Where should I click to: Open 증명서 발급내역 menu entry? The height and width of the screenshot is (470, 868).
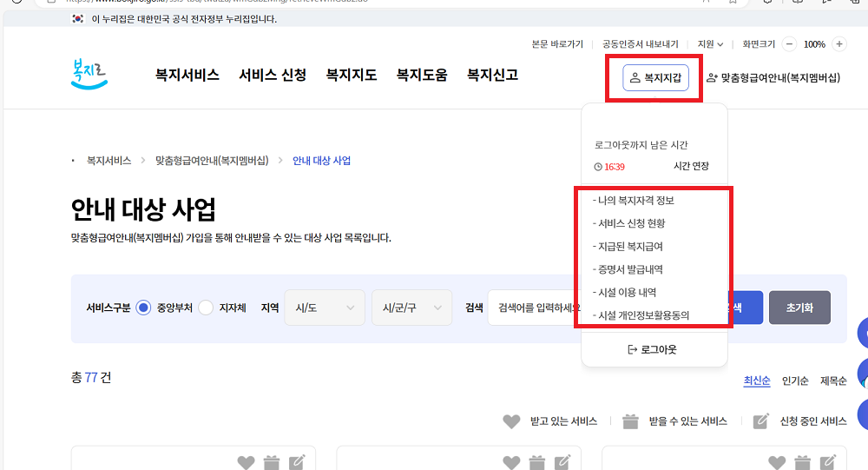point(628,269)
